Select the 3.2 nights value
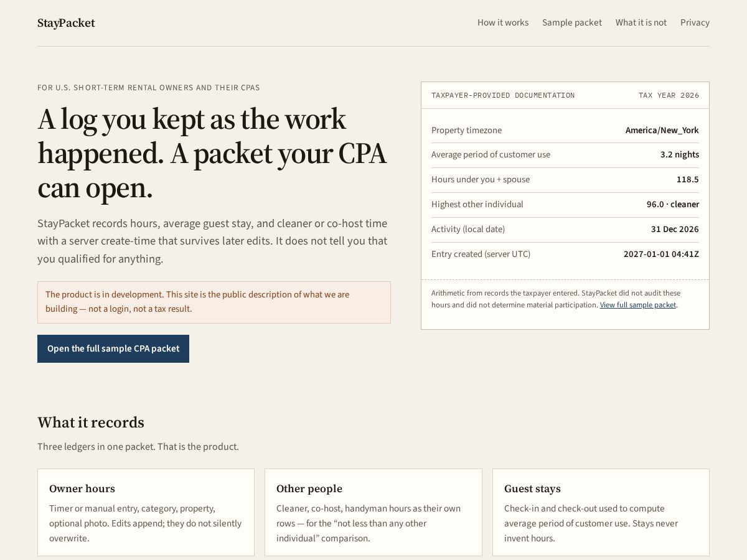This screenshot has height=560, width=747. 680,154
